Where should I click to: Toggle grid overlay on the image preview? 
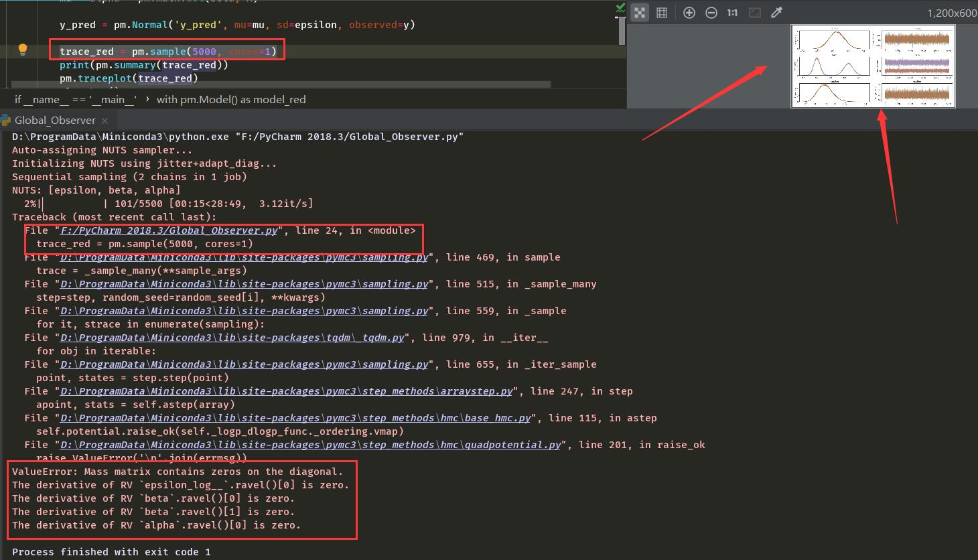662,12
